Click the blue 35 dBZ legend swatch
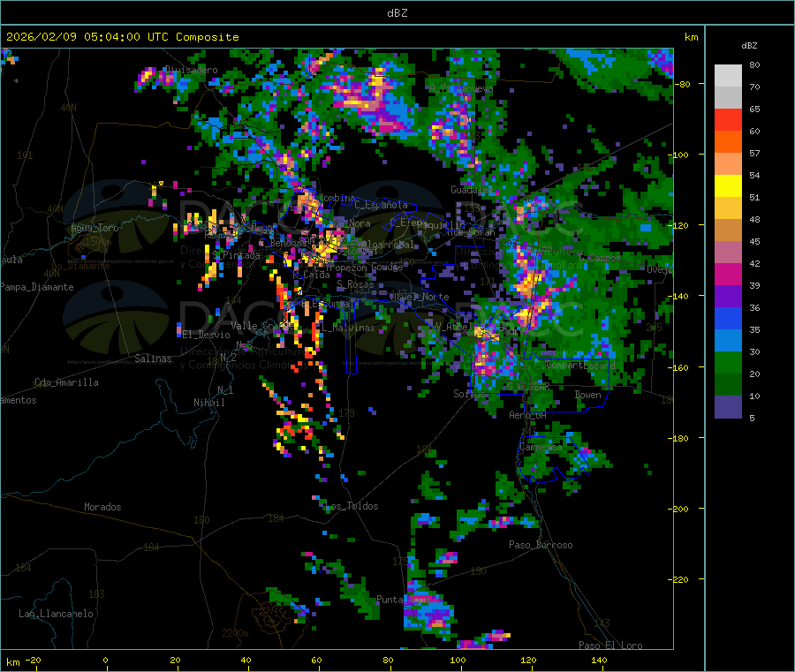 [x=728, y=318]
